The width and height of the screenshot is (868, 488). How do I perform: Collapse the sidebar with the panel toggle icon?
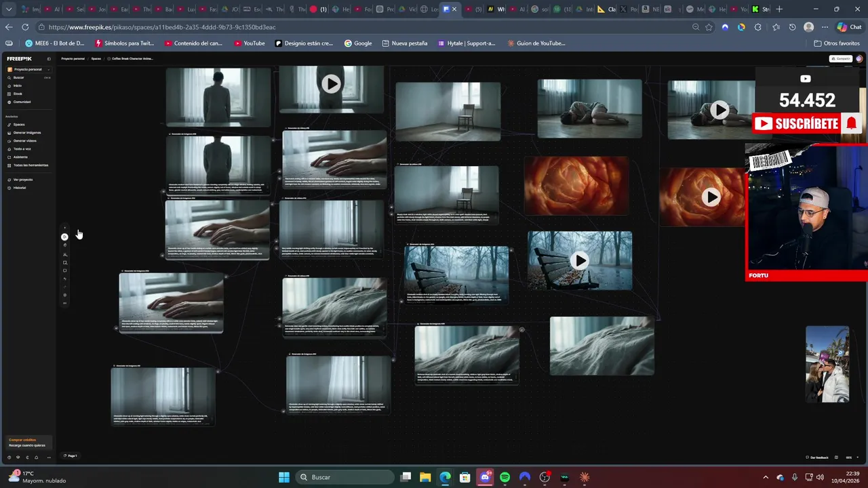(48, 59)
